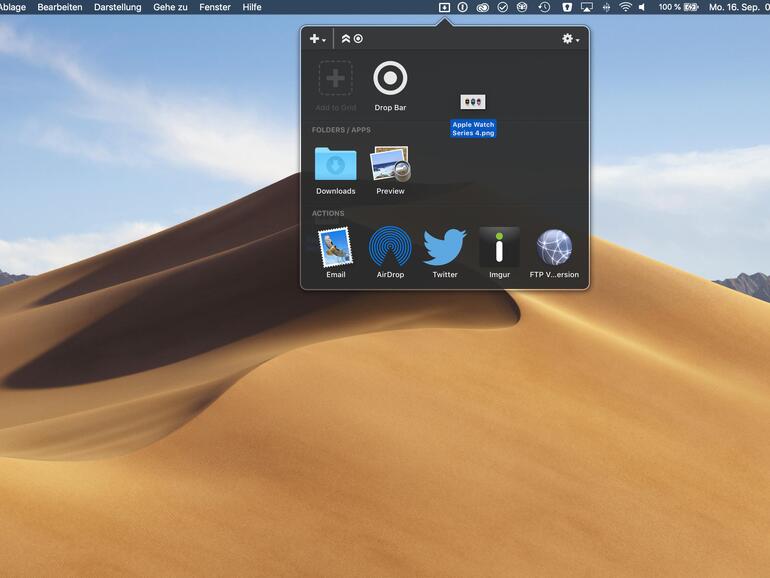Share via the AirDrop action
This screenshot has height=578, width=770.
pos(390,247)
